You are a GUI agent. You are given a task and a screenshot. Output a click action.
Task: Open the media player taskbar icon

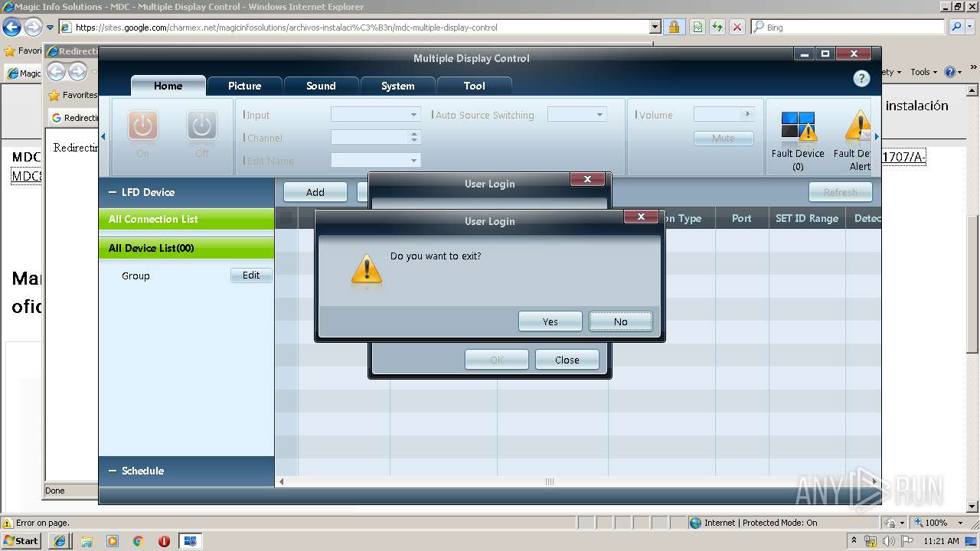tap(113, 541)
